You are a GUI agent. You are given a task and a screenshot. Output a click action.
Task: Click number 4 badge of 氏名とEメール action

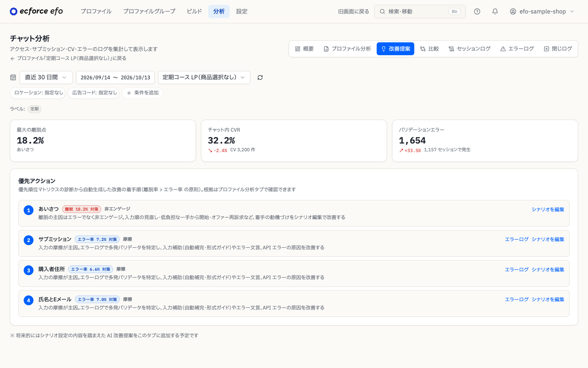coord(29,300)
